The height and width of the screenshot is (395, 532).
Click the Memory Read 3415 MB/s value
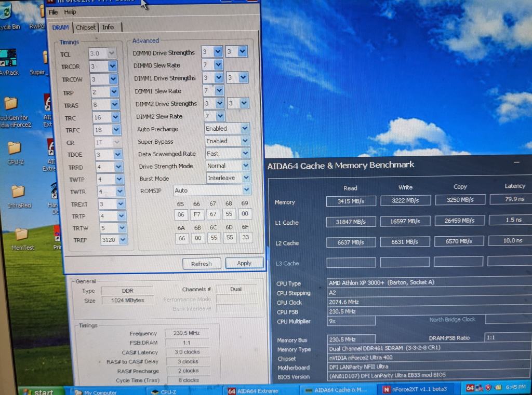351,201
